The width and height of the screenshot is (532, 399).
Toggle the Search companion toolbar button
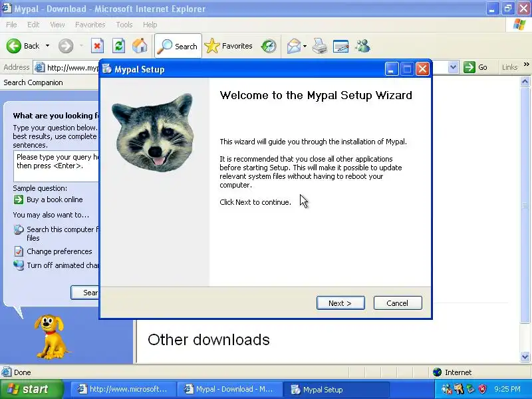click(178, 46)
